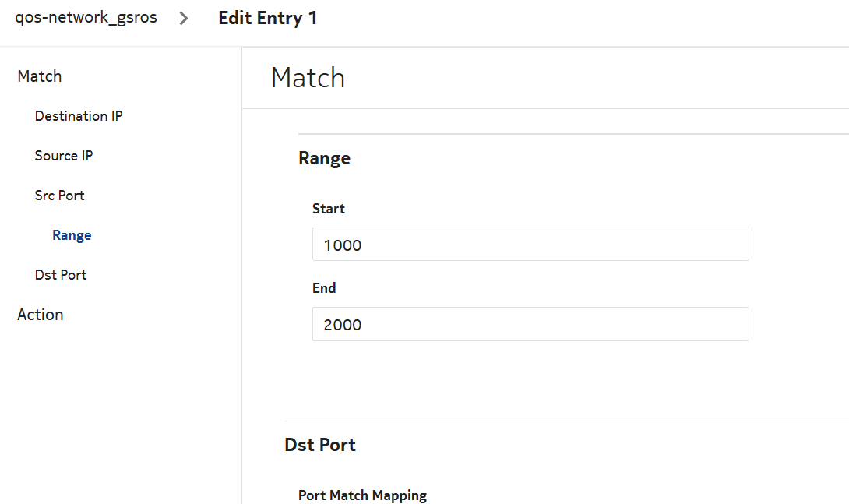
Task: Select the highlighted Range sidebar item
Action: tap(72, 235)
